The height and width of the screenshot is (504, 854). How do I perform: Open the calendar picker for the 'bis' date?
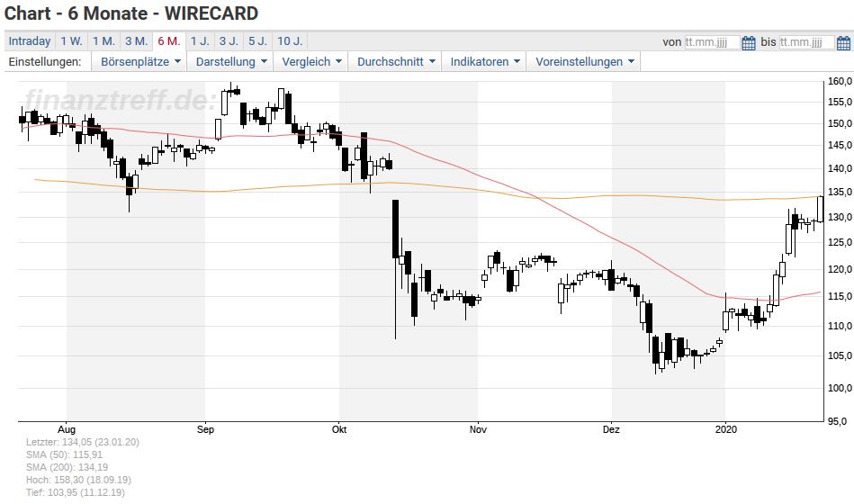[843, 42]
